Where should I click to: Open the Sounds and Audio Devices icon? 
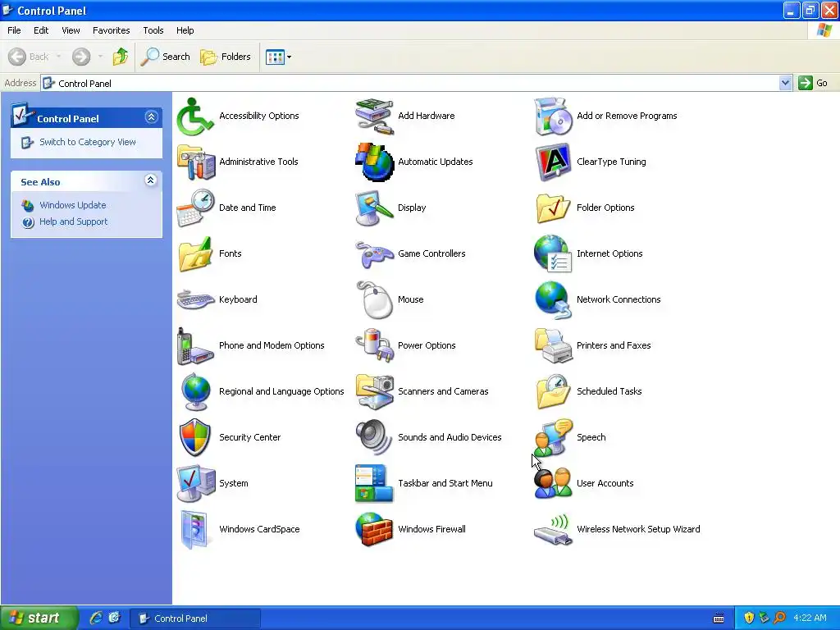coord(374,438)
